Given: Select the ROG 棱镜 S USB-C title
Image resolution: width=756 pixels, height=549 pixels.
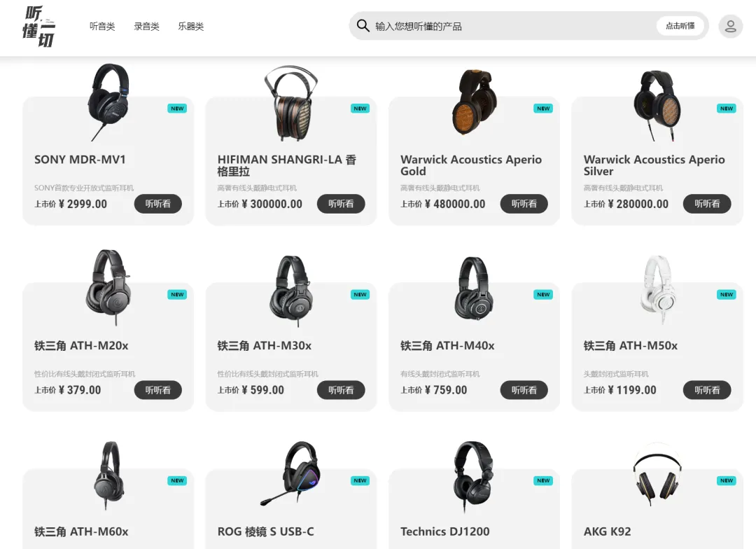Looking at the screenshot, I should coord(266,531).
